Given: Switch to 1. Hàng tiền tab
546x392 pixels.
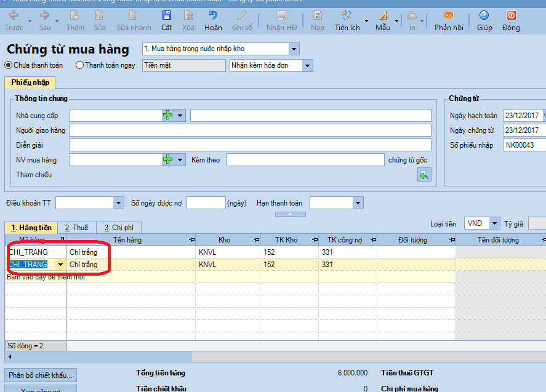Looking at the screenshot, I should coord(31,228).
